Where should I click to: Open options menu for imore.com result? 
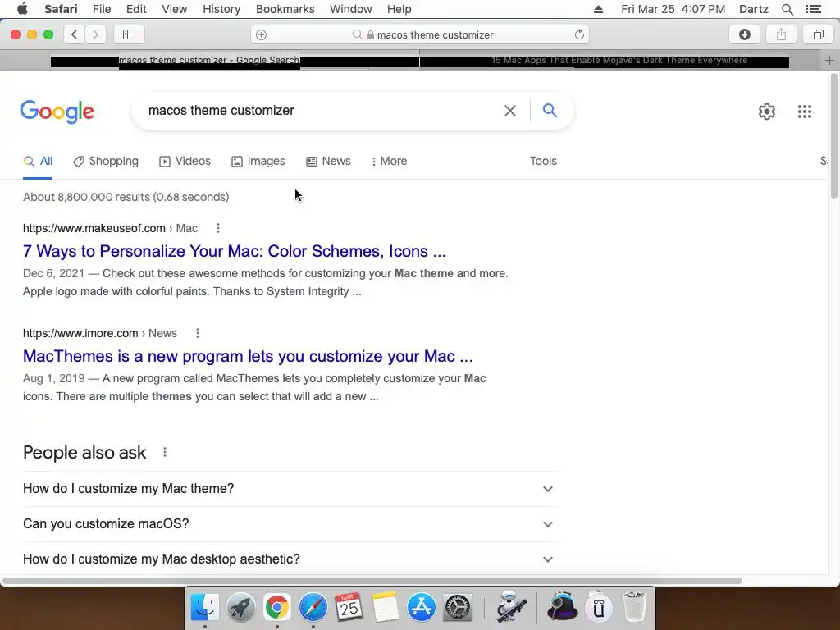198,333
